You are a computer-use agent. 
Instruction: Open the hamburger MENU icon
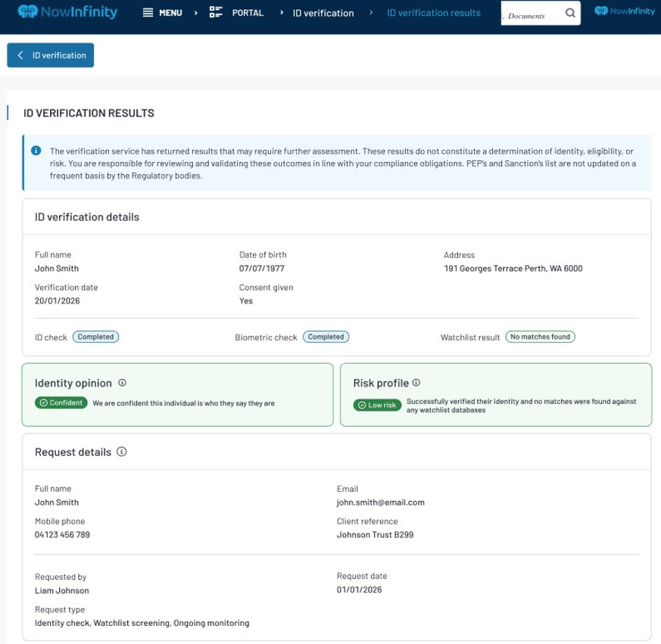148,13
